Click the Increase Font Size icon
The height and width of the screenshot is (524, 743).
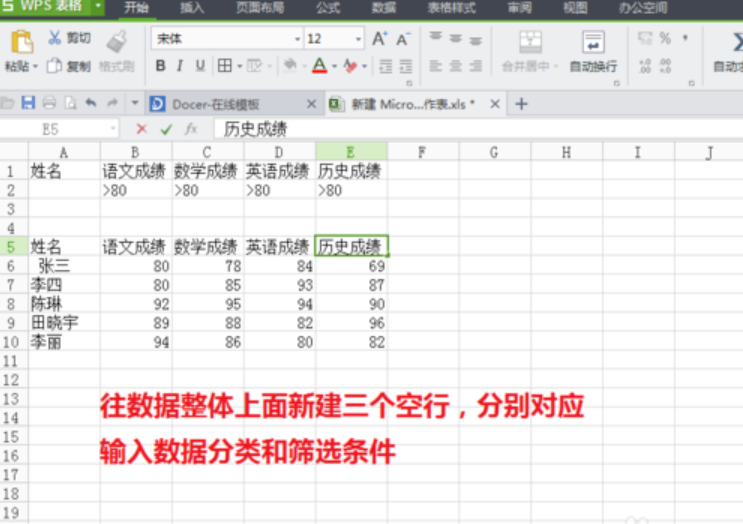379,39
